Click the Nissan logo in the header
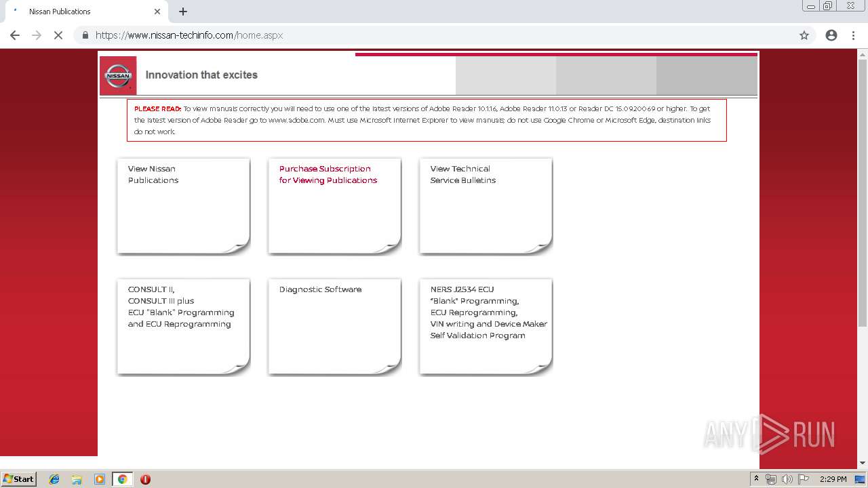Screen dimensions: 868x488 118,75
